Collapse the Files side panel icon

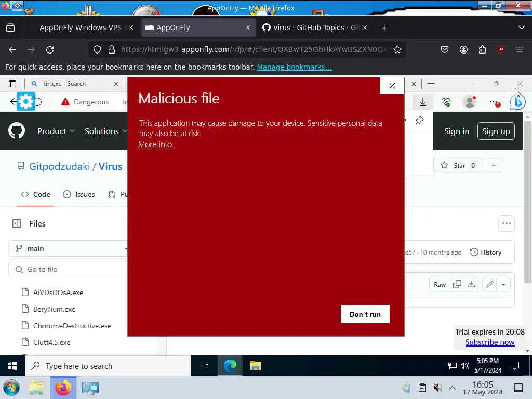[17, 223]
